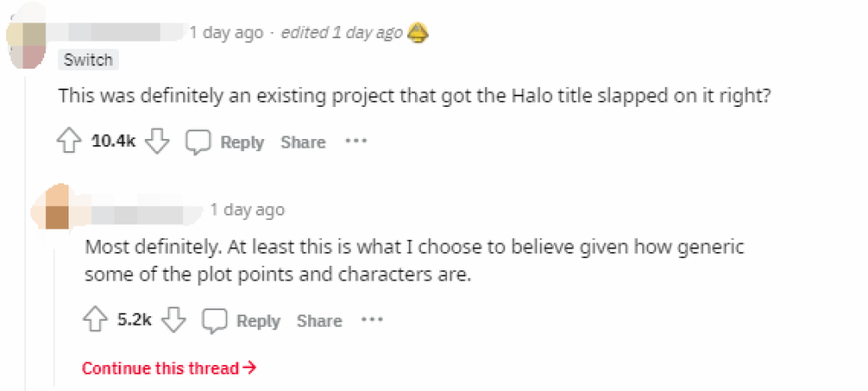This screenshot has width=868, height=391.
Task: Downvote the reply with 5.2k points
Action: click(174, 321)
